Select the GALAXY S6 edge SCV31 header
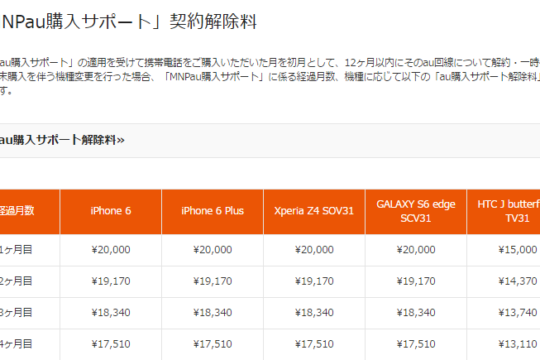This screenshot has height=360, width=540. 416,211
